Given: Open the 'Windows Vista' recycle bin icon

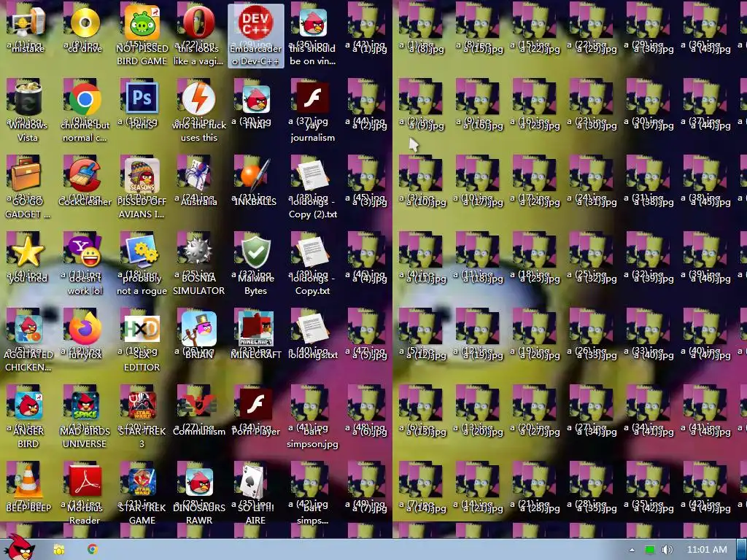Looking at the screenshot, I should click(28, 98).
